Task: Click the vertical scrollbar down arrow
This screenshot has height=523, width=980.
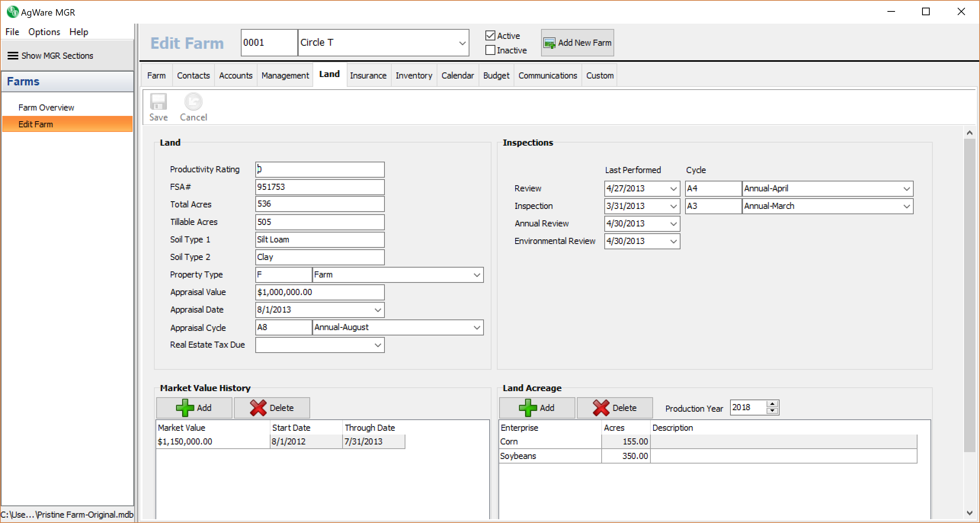Action: click(x=970, y=513)
